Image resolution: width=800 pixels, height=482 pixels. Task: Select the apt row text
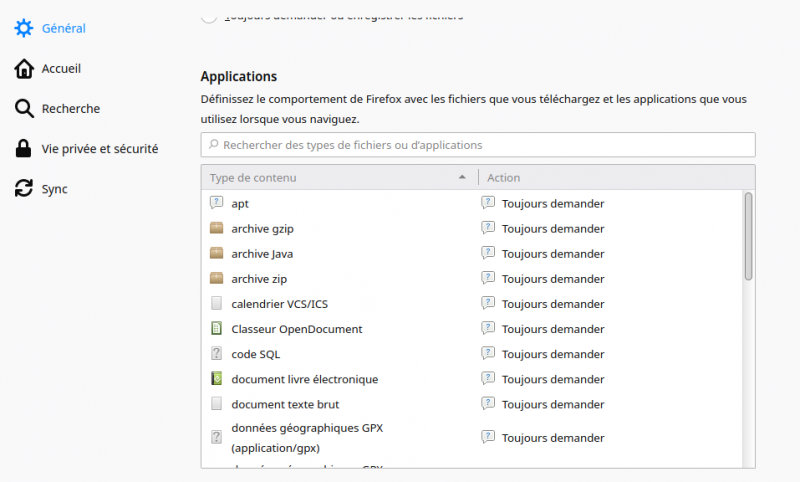tap(240, 204)
